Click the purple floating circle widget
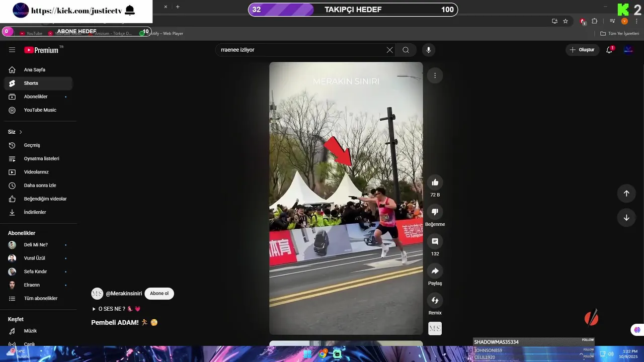The image size is (644, 362). 637,330
